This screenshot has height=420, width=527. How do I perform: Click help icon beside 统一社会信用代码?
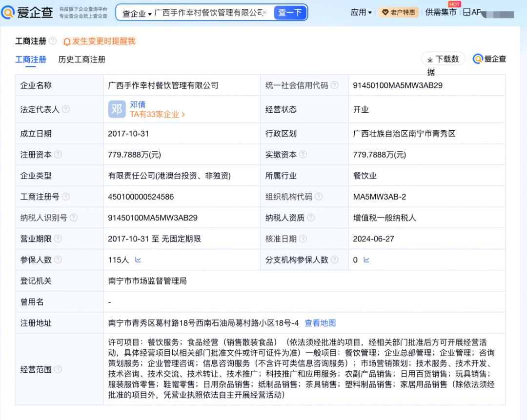point(334,85)
